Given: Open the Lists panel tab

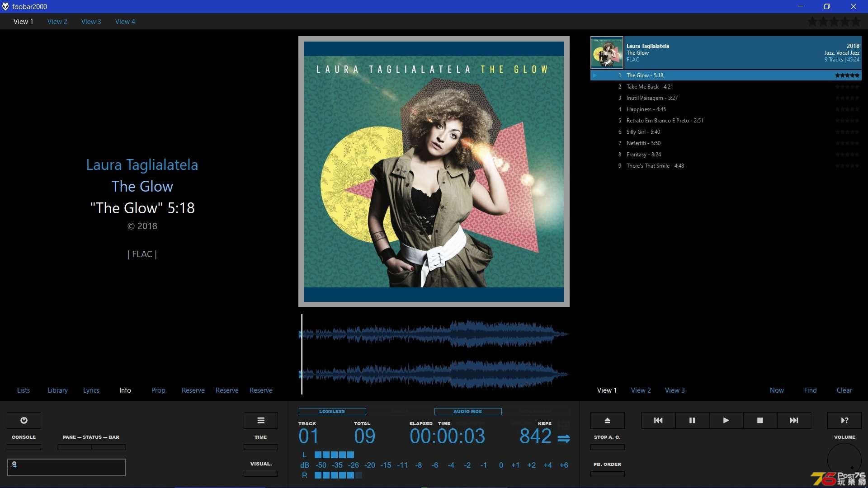Looking at the screenshot, I should click(x=24, y=390).
